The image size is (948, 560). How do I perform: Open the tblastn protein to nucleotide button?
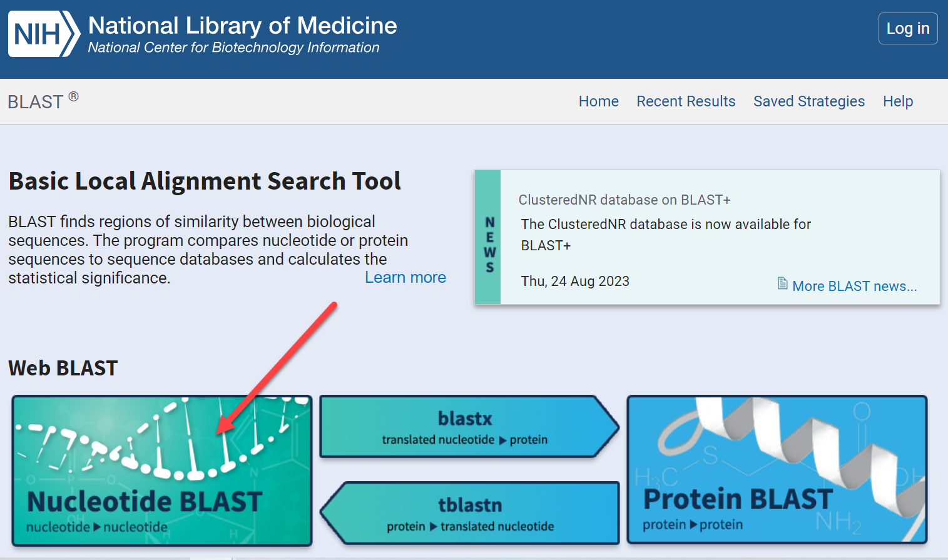(x=469, y=513)
